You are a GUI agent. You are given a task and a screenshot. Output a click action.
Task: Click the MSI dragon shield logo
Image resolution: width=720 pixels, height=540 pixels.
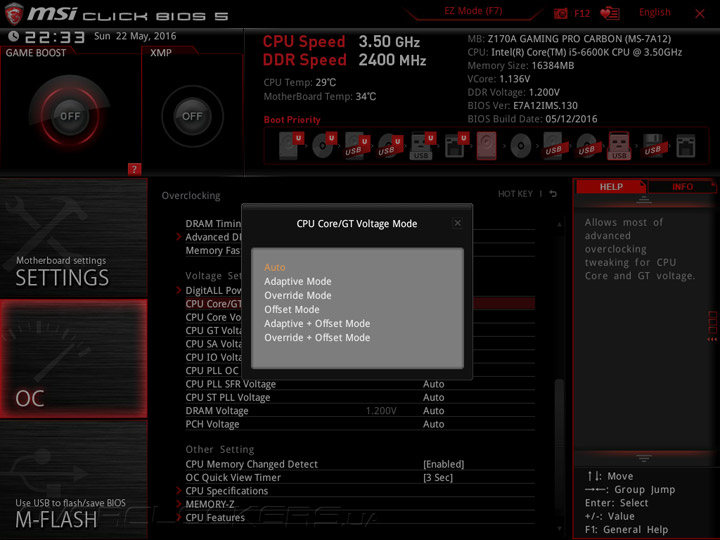click(x=14, y=13)
